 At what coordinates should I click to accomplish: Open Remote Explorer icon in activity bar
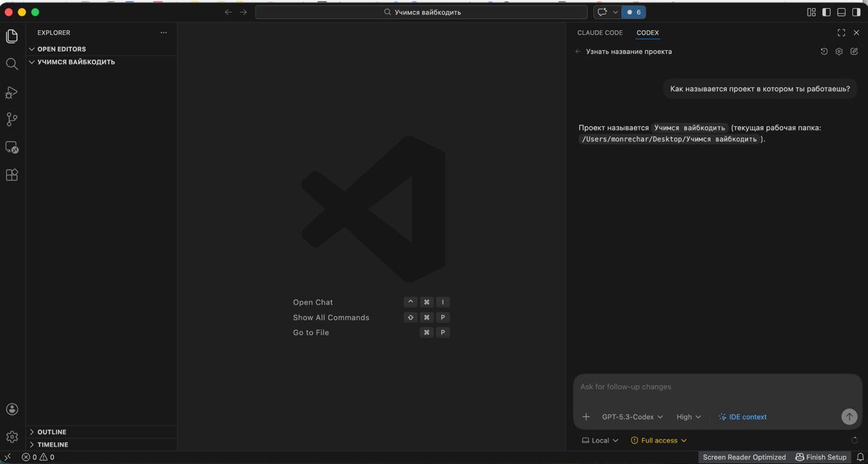pos(12,147)
